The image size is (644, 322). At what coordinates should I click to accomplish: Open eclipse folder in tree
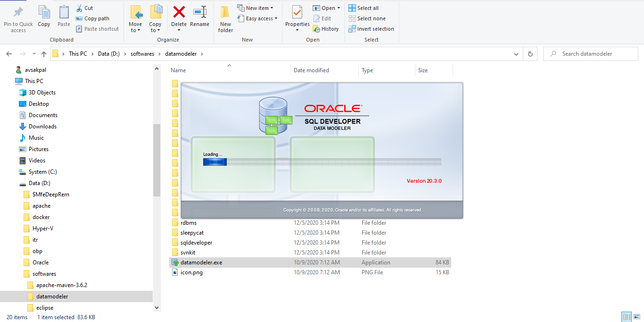[45, 308]
